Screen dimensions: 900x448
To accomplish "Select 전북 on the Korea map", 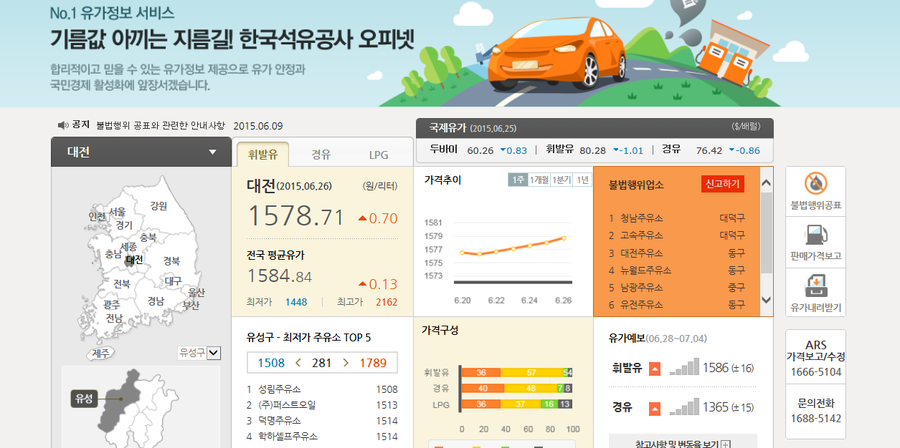I will (122, 284).
